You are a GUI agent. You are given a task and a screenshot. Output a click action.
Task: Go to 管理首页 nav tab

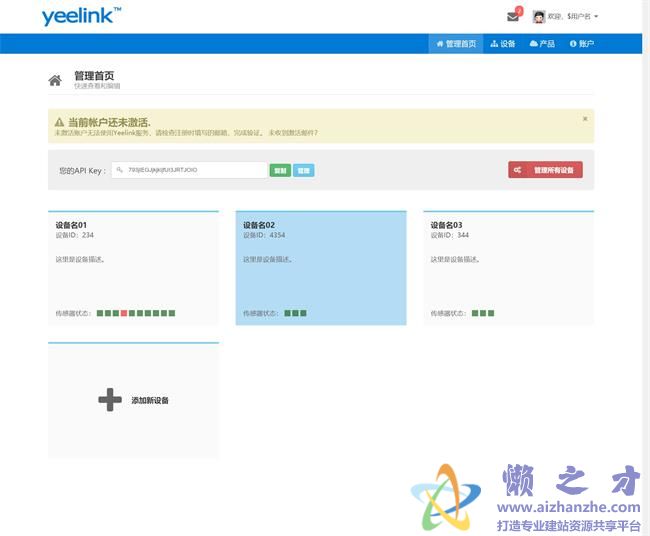point(456,44)
